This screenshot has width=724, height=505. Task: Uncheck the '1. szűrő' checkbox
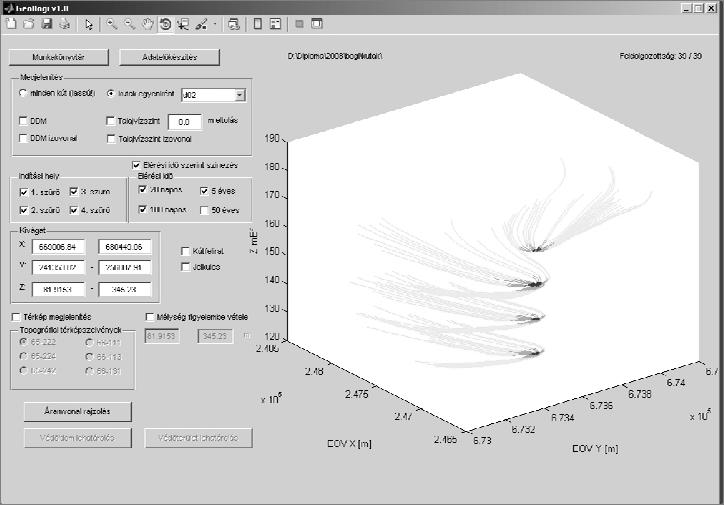[x=24, y=192]
